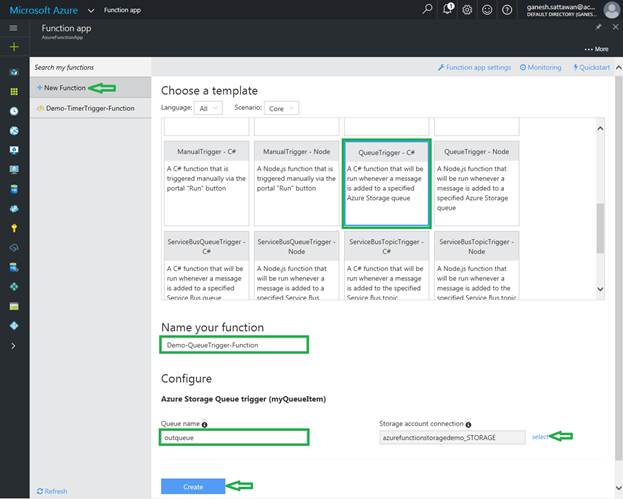
Task: Toggle the hamburger menu in left sidebar
Action: coord(14,28)
